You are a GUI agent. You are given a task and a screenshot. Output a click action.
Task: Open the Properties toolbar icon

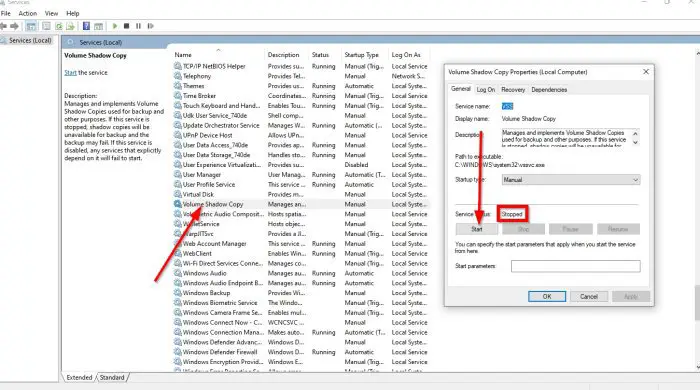pos(46,26)
